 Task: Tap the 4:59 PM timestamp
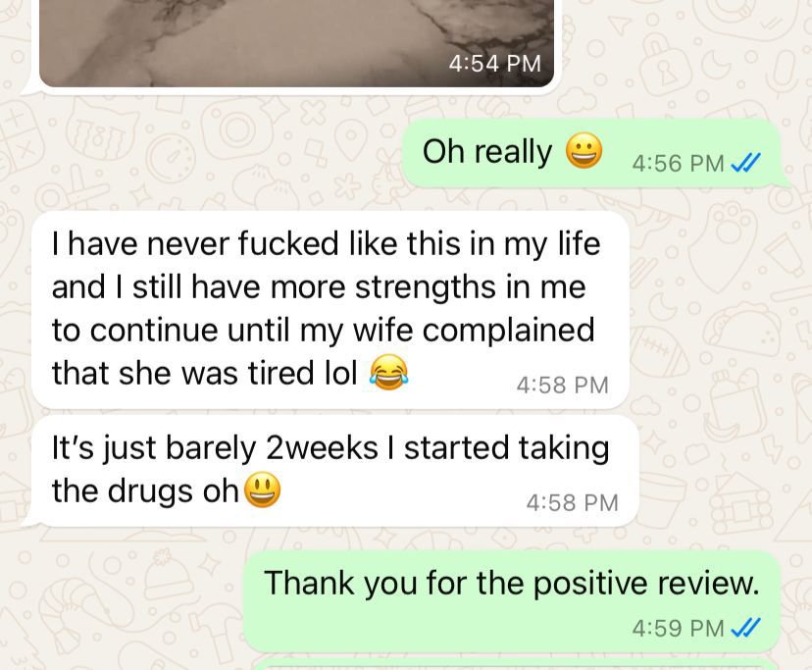point(678,628)
